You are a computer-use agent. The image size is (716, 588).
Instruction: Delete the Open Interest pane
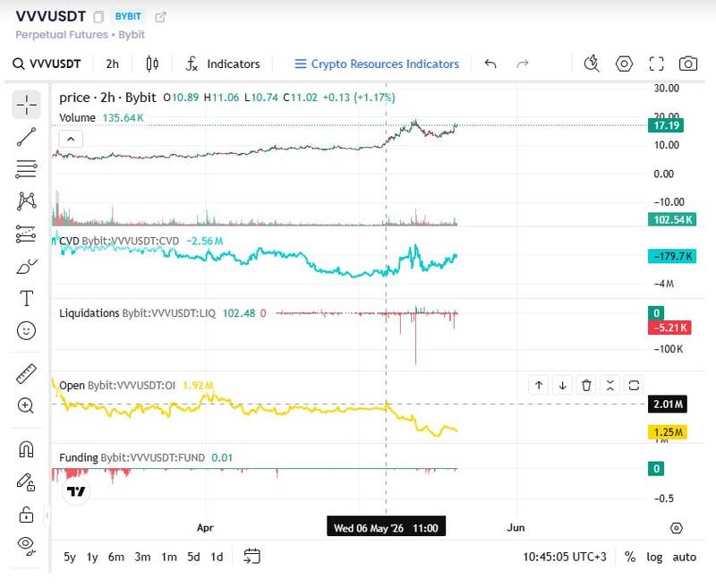(x=586, y=386)
